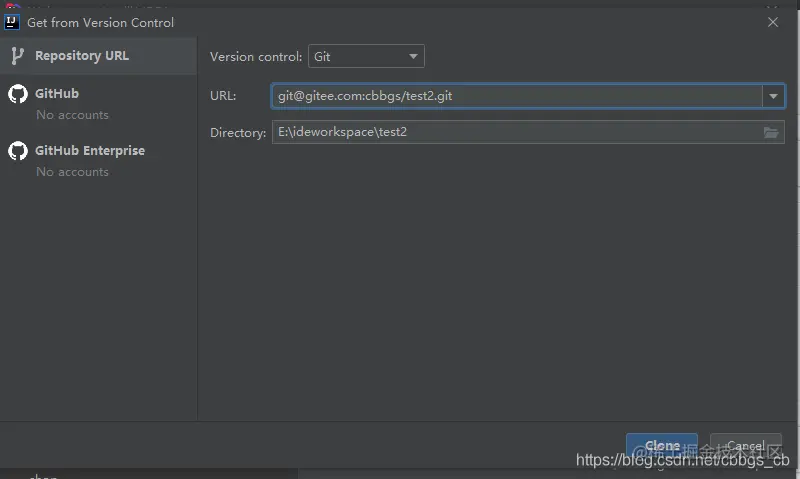This screenshot has height=479, width=800.
Task: Focus the repository URL input field
Action: tap(517, 96)
